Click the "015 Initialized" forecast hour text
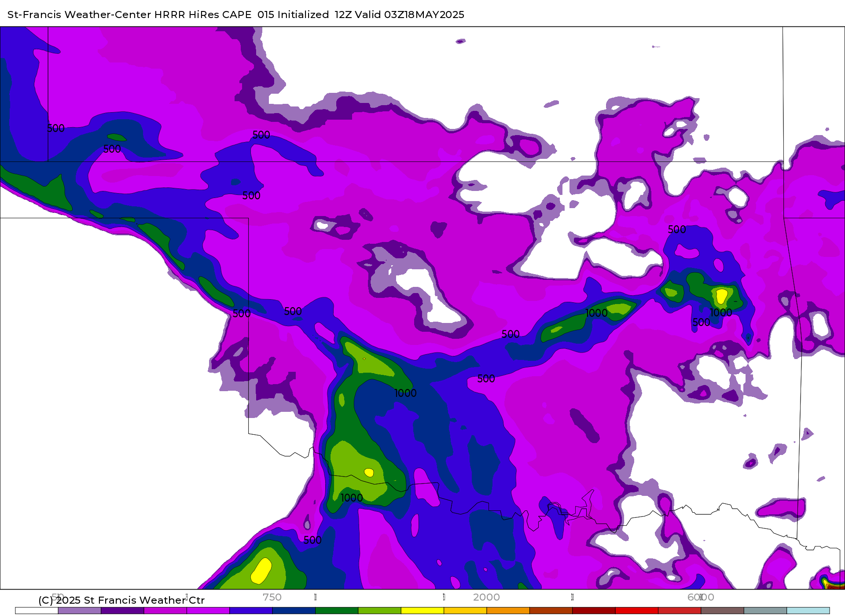This screenshot has height=616, width=845. [293, 15]
